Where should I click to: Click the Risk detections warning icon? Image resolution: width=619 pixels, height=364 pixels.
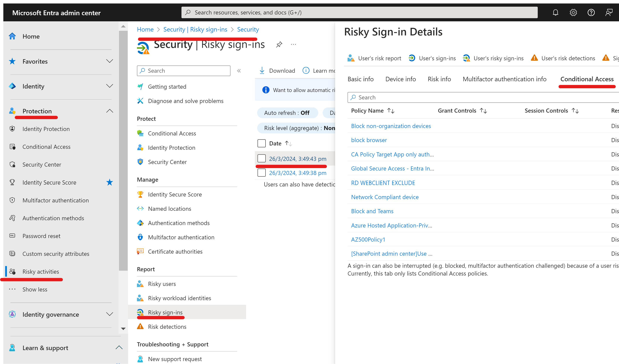pos(140,326)
